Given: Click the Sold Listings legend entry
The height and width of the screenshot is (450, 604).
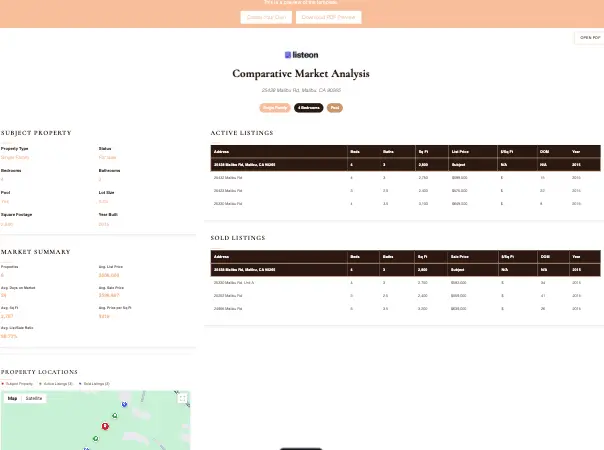Looking at the screenshot, I should tap(94, 384).
